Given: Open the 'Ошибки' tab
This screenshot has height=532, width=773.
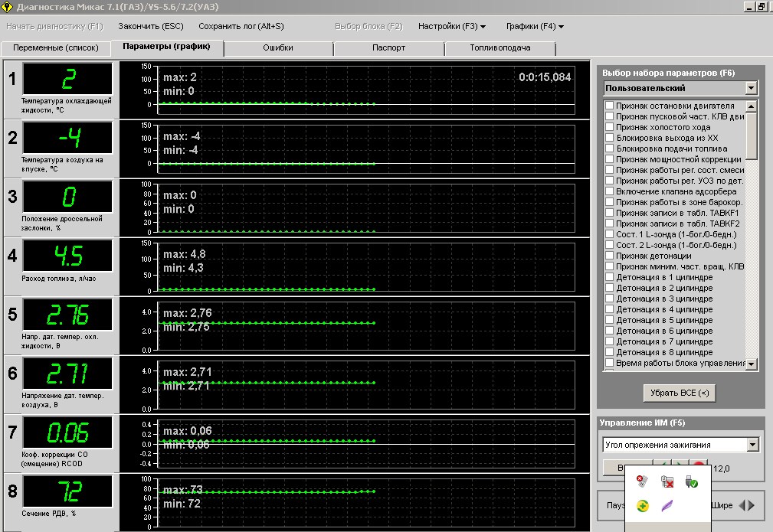Looking at the screenshot, I should click(x=278, y=47).
